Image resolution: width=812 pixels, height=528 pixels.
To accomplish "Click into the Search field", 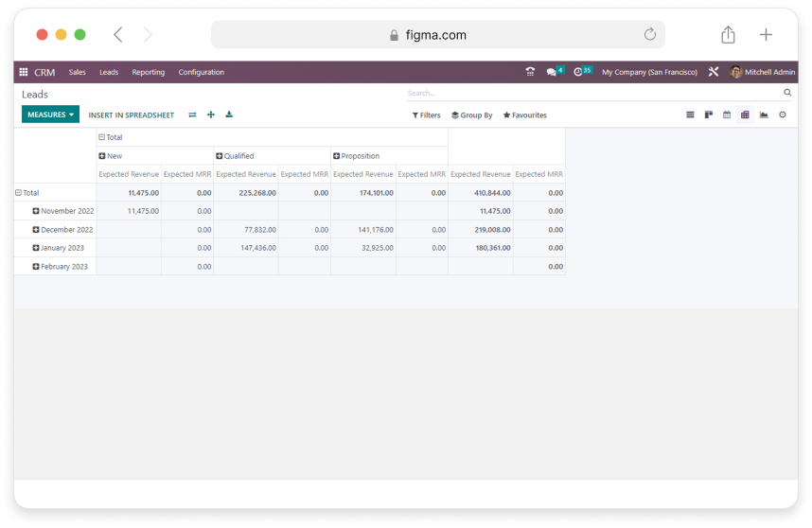I will [593, 93].
